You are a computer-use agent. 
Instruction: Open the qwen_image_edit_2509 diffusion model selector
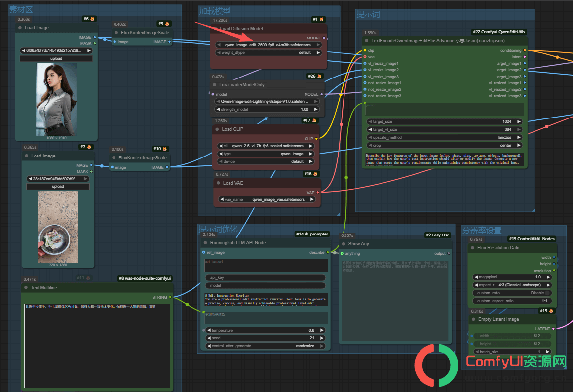point(268,45)
